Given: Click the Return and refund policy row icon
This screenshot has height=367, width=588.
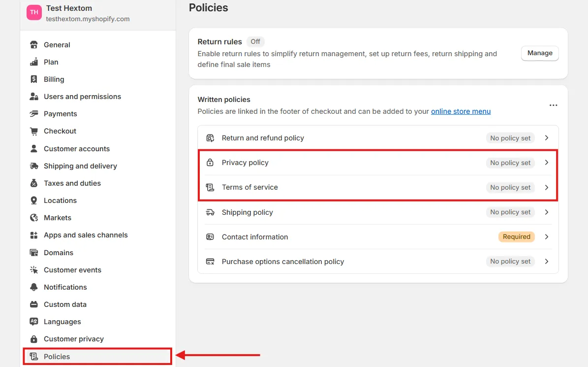Looking at the screenshot, I should coord(210,138).
